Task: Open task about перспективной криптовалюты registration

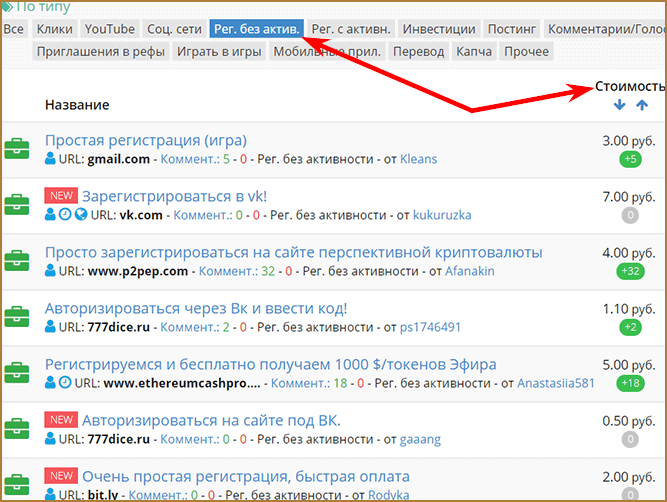Action: click(294, 252)
